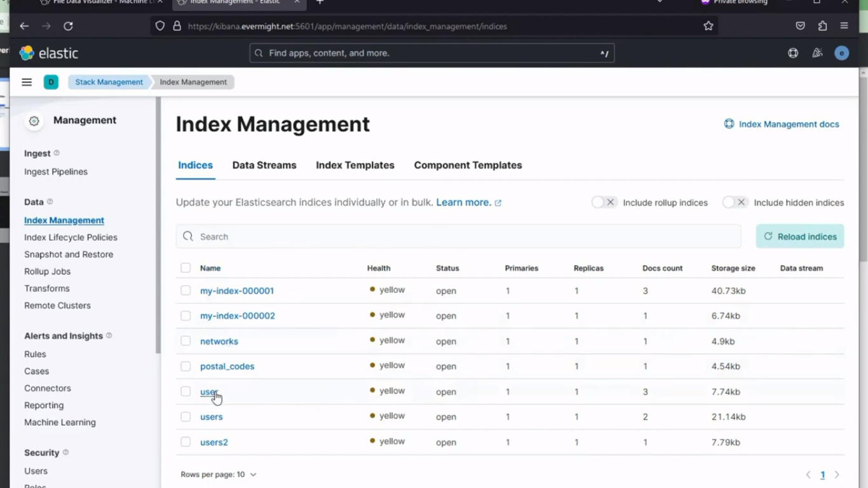
Task: Click the tracking protection shield icon
Action: 160,26
